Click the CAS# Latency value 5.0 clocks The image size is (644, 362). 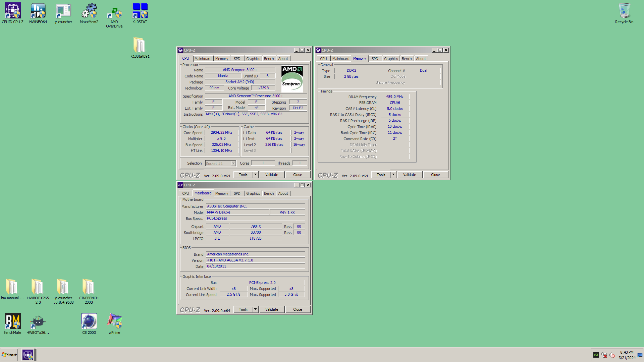click(395, 109)
